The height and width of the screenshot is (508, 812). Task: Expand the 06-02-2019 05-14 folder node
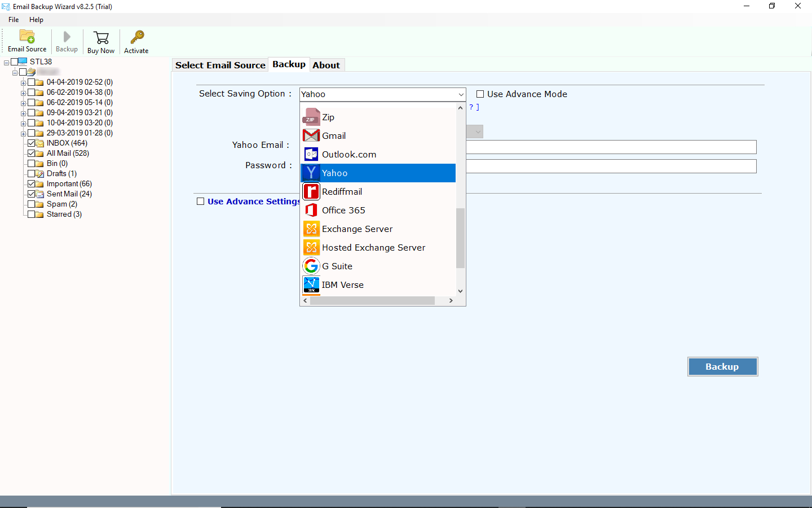(x=24, y=103)
